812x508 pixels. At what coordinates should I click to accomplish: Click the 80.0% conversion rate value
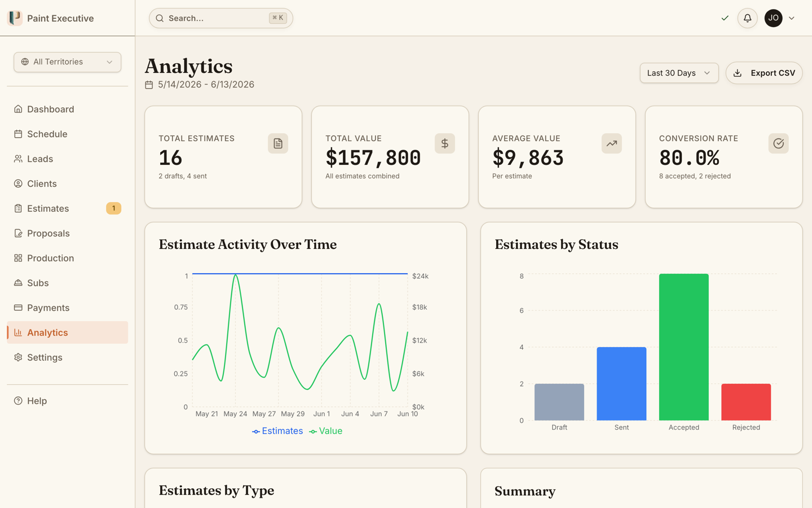(x=689, y=157)
